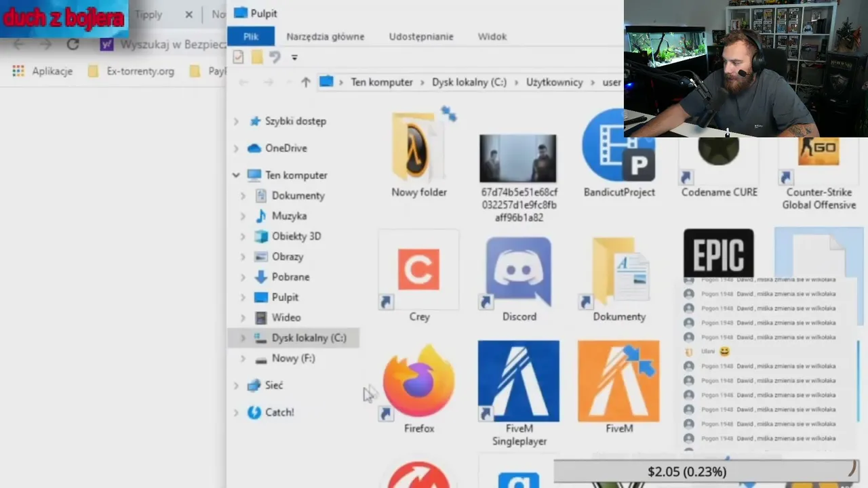Reload the page in the browser
Viewport: 868px width, 488px height.
[x=73, y=45]
